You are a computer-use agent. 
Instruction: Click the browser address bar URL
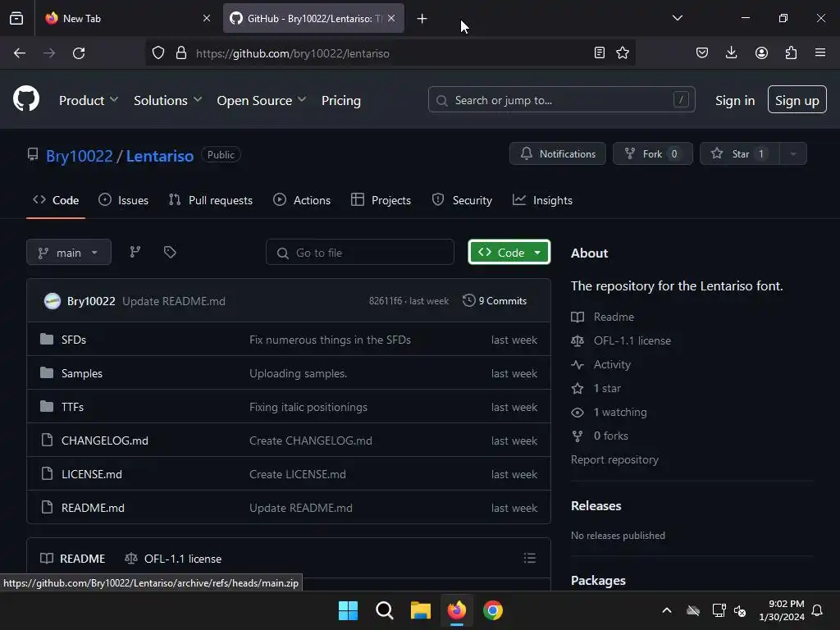293,53
